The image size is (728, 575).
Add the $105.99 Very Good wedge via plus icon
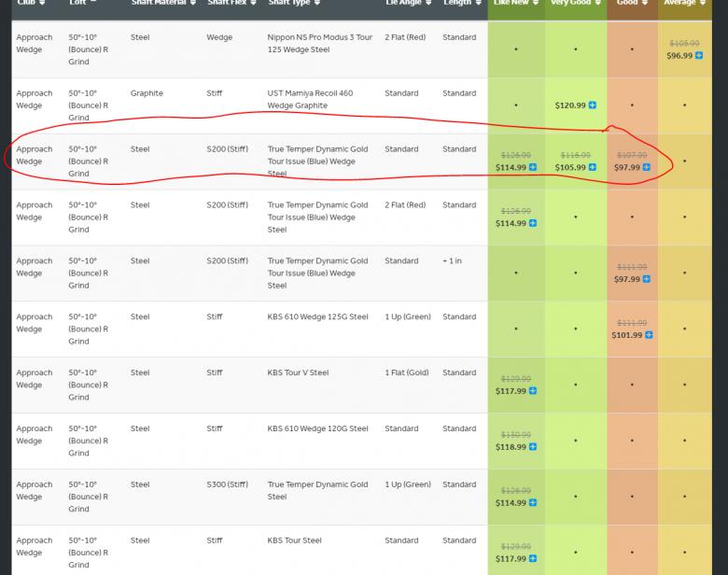click(593, 168)
